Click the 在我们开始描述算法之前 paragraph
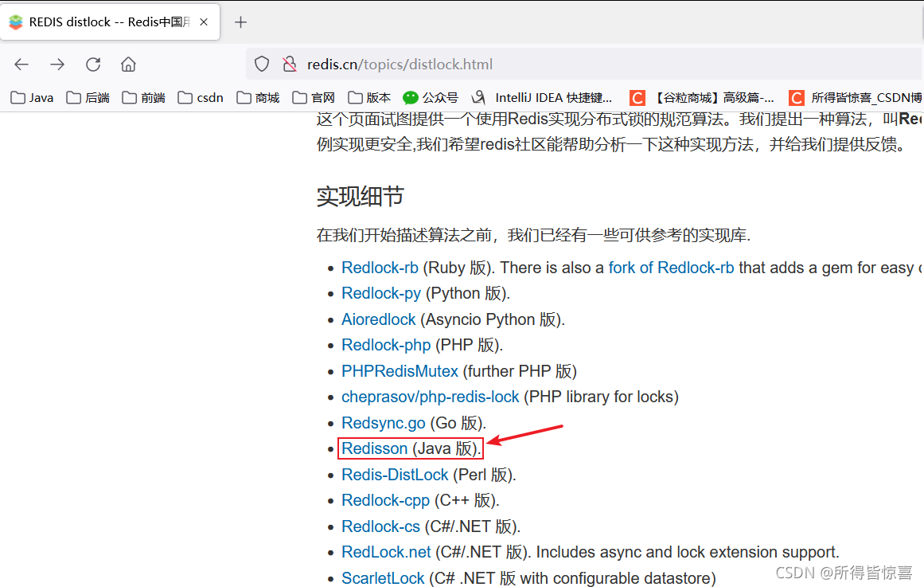 534,236
